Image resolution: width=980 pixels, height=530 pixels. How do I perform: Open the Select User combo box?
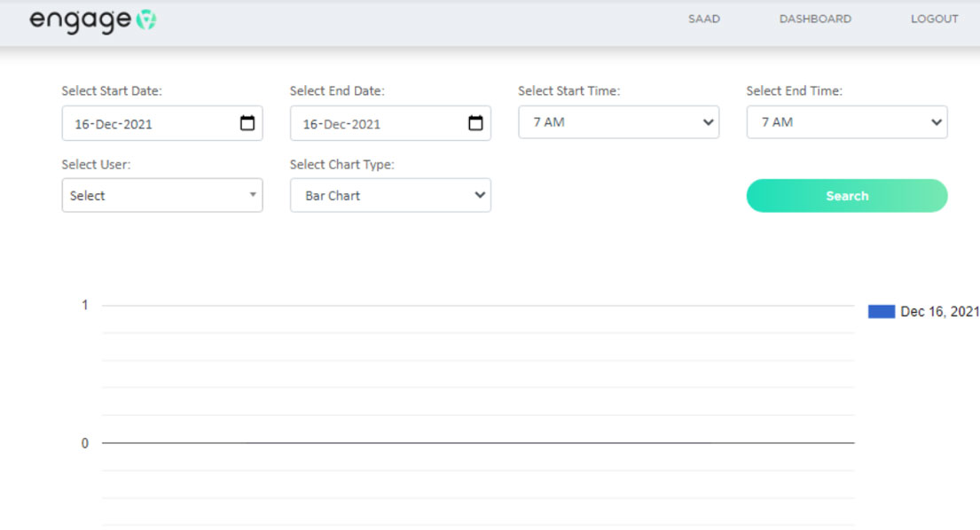(x=162, y=195)
